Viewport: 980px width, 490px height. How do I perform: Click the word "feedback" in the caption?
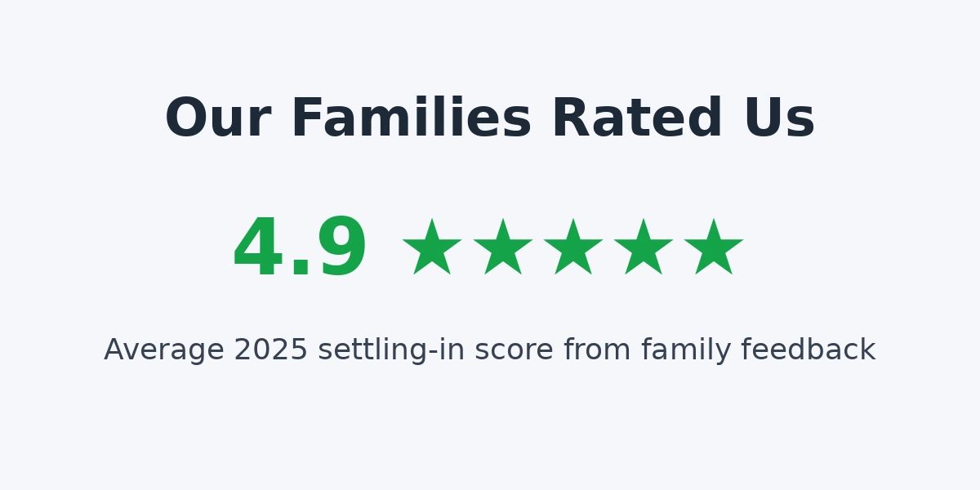tap(808, 350)
